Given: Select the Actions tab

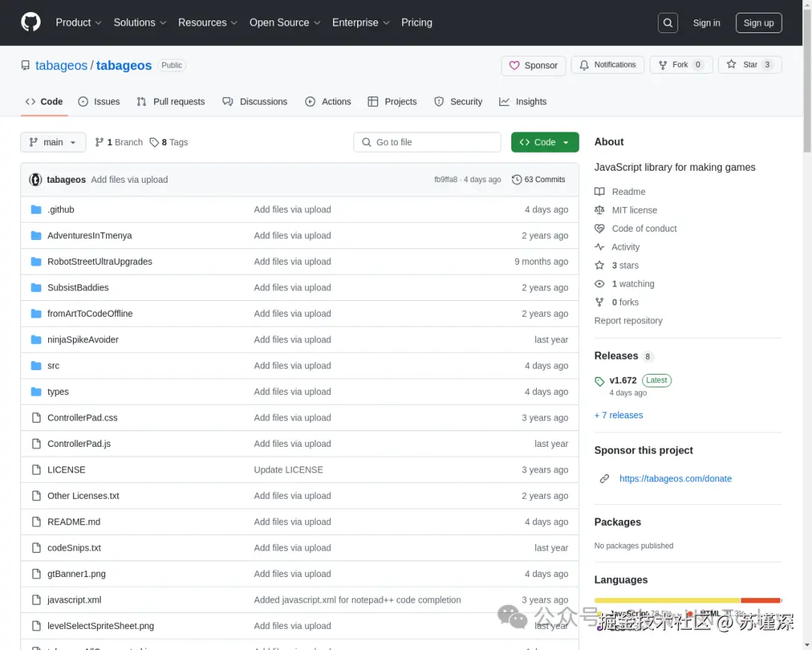Looking at the screenshot, I should [x=328, y=102].
